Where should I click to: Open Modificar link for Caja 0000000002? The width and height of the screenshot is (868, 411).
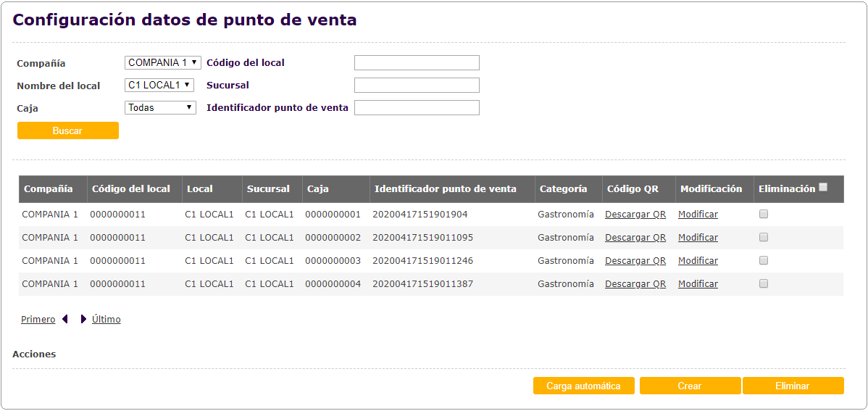[698, 238]
